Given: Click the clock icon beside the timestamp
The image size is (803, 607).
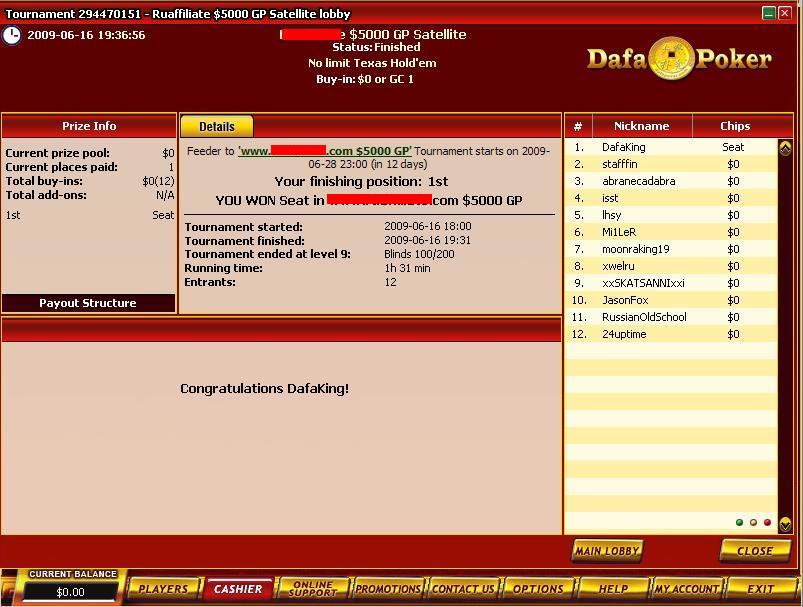Looking at the screenshot, I should (x=12, y=35).
